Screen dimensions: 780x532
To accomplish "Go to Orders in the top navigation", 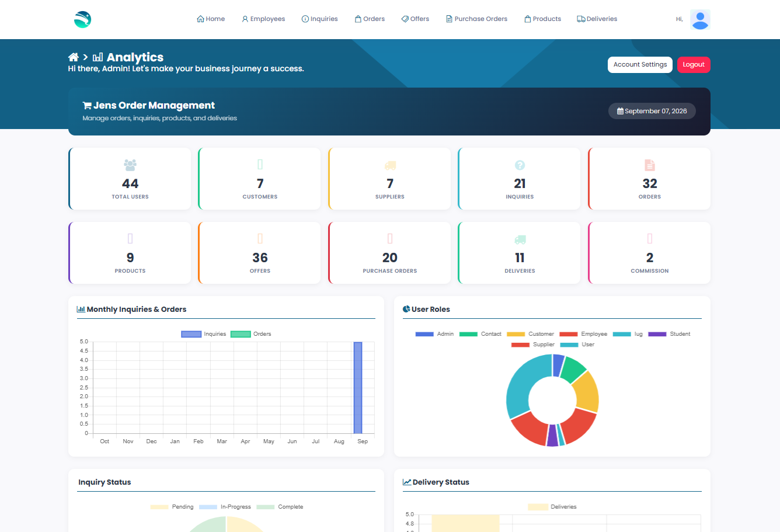I will click(x=370, y=19).
